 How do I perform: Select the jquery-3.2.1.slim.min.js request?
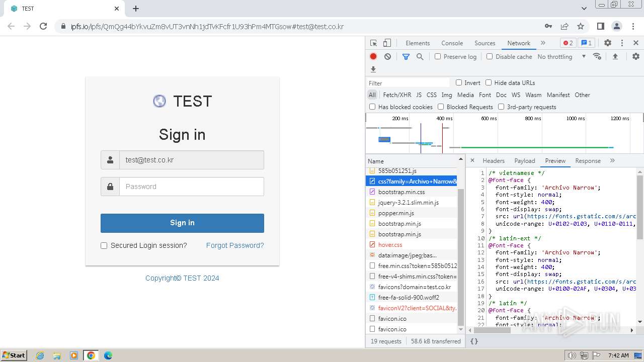[x=412, y=203]
